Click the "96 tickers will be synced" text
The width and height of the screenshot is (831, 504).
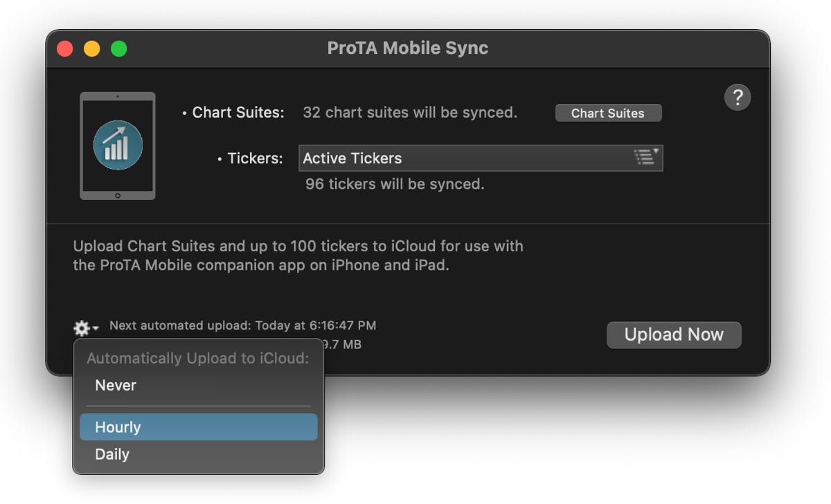pyautogui.click(x=395, y=184)
